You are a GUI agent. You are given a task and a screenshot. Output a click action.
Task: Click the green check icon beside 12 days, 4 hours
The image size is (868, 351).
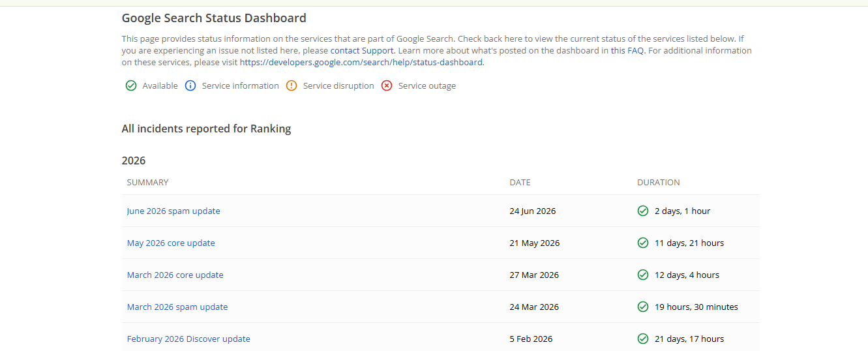[643, 275]
